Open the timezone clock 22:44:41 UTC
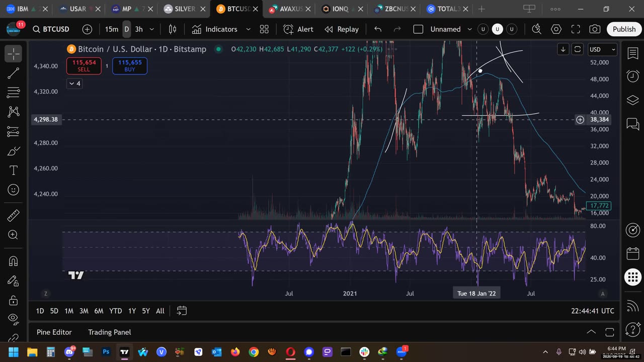Screen dimensions: 644x362 [593, 311]
